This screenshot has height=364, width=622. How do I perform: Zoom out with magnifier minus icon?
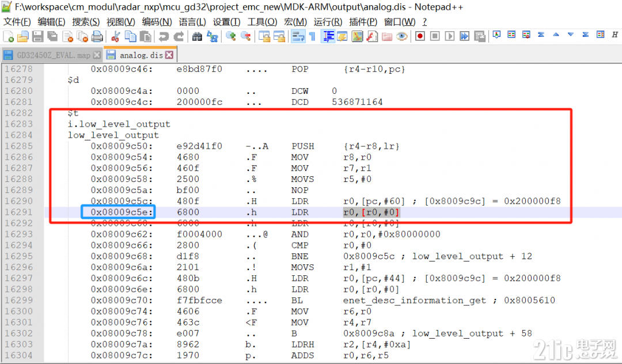pos(245,36)
